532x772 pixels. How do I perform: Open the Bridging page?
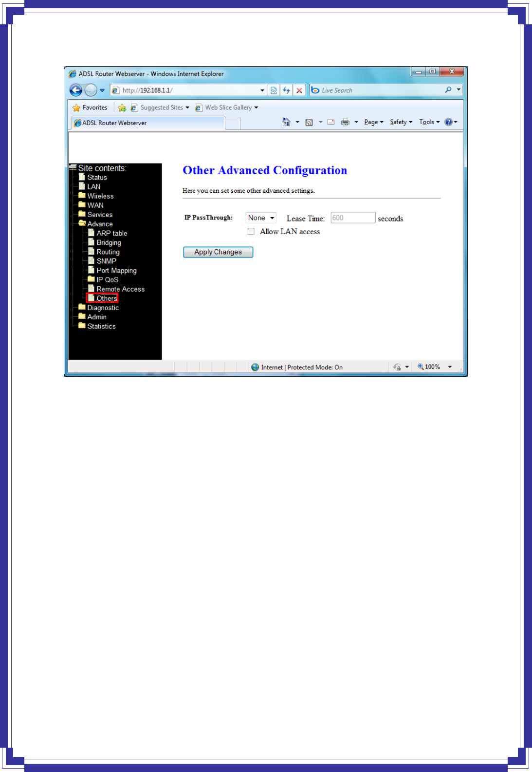pos(109,242)
